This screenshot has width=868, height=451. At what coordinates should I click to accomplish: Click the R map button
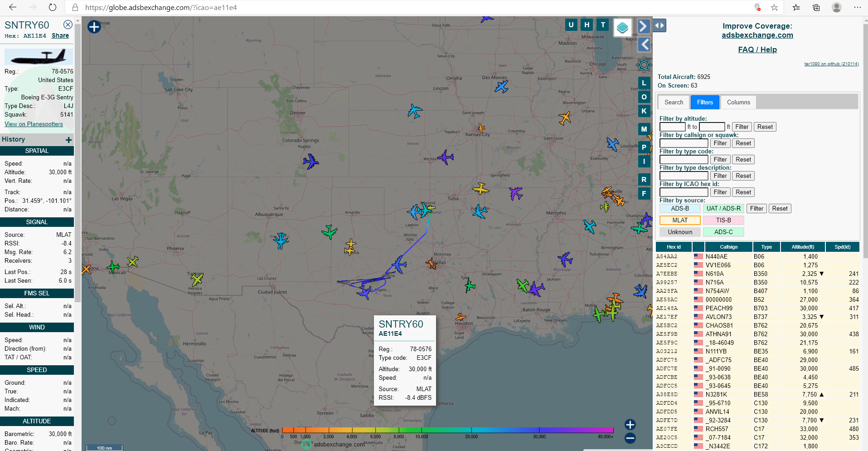(644, 180)
